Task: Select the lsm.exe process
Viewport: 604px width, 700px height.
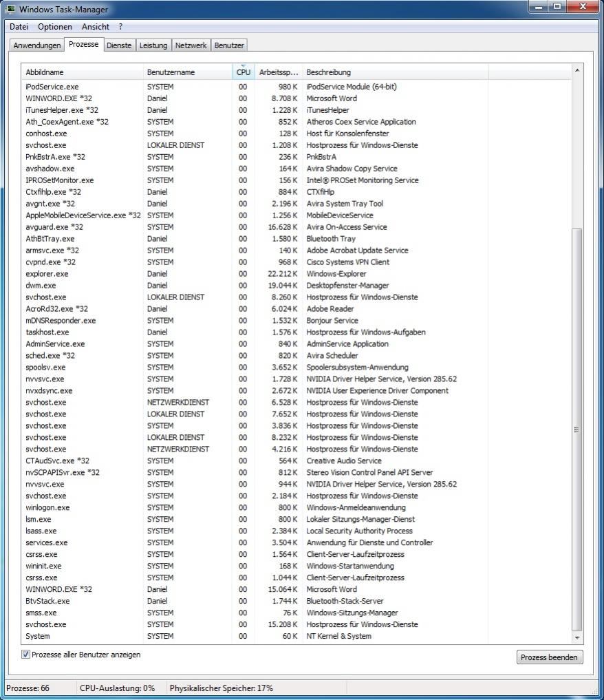Action: coord(296,519)
